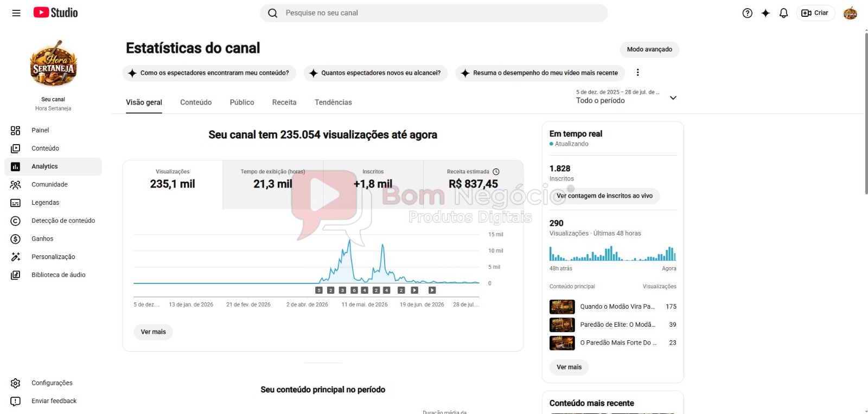The height and width of the screenshot is (414, 868).
Task: Select the Inscritos metric card
Action: [x=373, y=184]
